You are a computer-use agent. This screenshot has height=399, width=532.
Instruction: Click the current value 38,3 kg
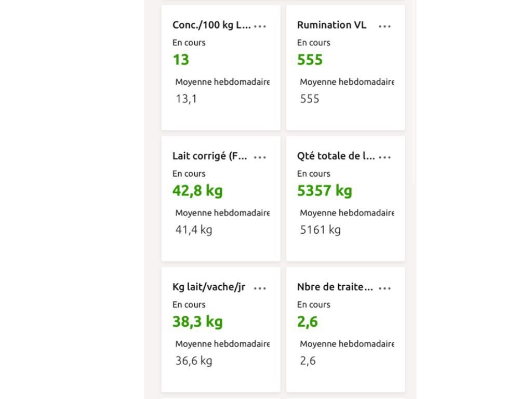pos(197,322)
